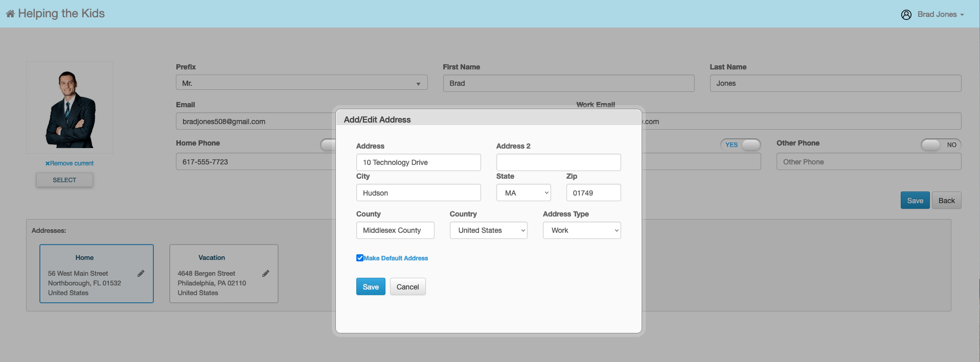Click the home icon beside Helping the Kids
The width and height of the screenshot is (980, 362).
(x=10, y=14)
